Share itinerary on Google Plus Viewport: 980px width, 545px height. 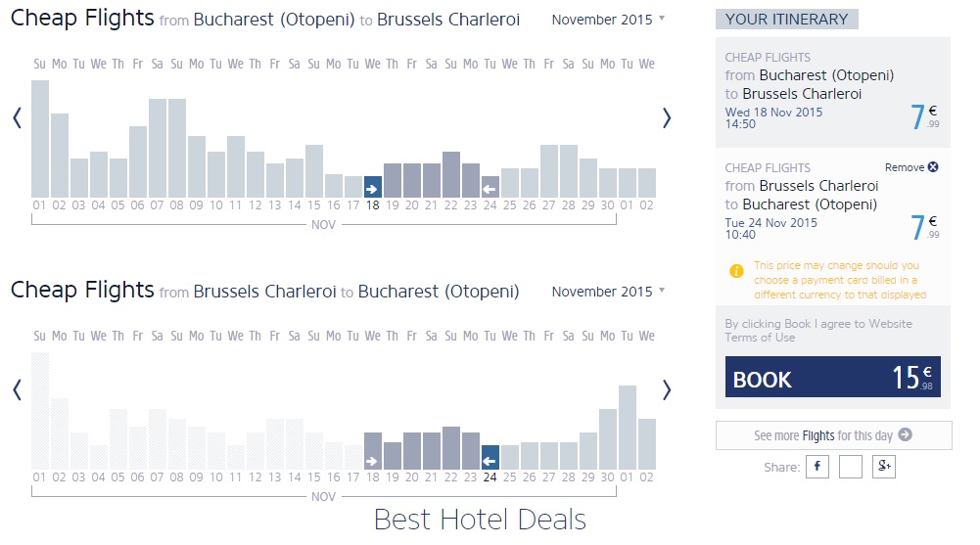[884, 467]
